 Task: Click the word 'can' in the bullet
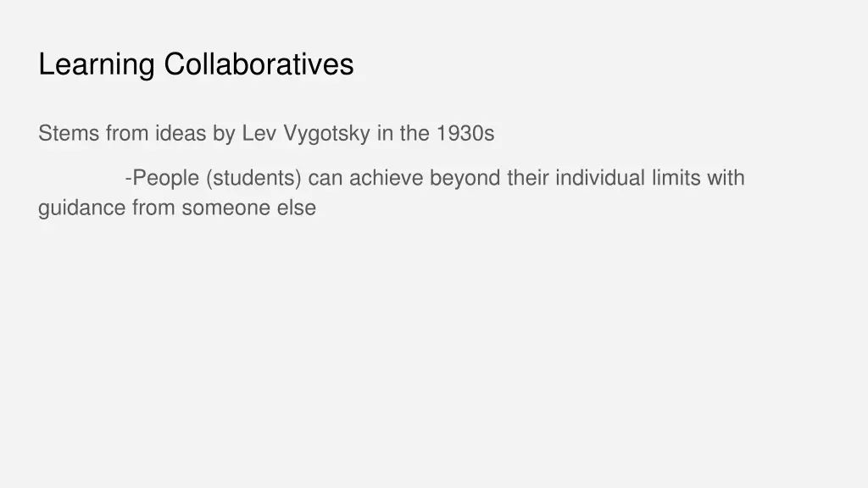[x=325, y=179]
